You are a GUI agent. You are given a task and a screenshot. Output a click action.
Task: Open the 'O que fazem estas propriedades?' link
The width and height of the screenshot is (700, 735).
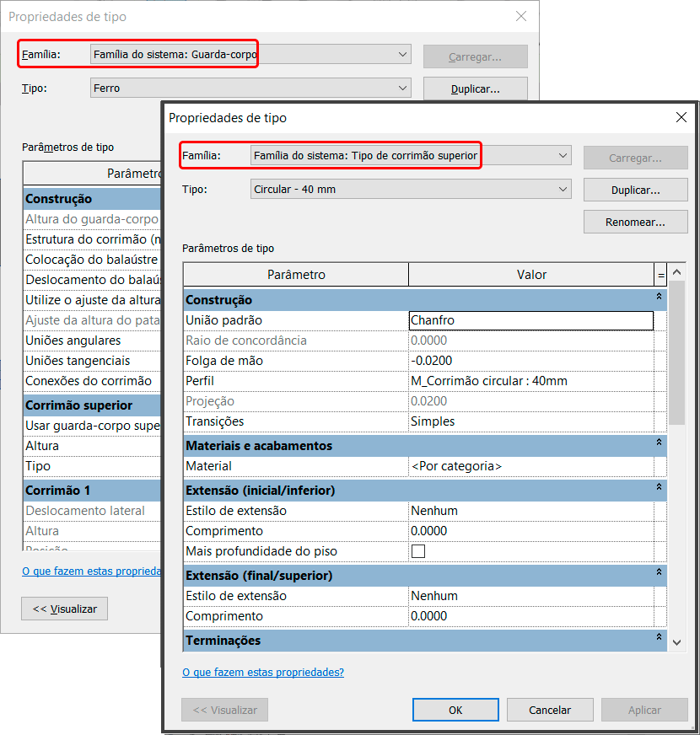click(x=263, y=673)
